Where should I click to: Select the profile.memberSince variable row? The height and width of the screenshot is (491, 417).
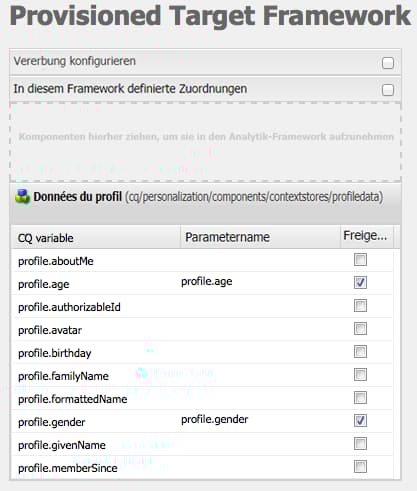(202, 468)
